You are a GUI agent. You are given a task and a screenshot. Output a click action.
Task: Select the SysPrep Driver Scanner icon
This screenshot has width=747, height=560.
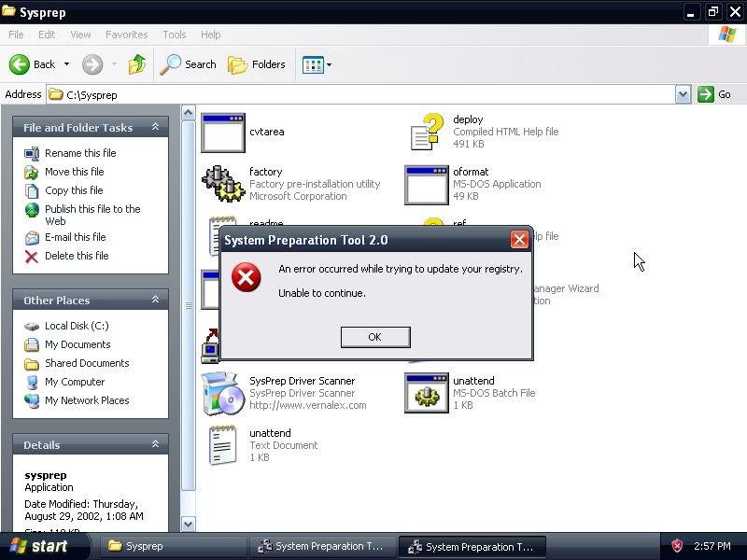[223, 393]
